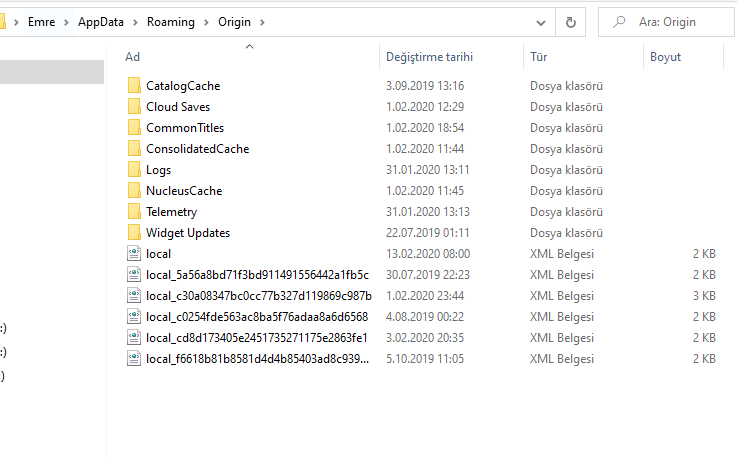
Task: Expand chevron after Roaming in address bar
Action: 206,22
